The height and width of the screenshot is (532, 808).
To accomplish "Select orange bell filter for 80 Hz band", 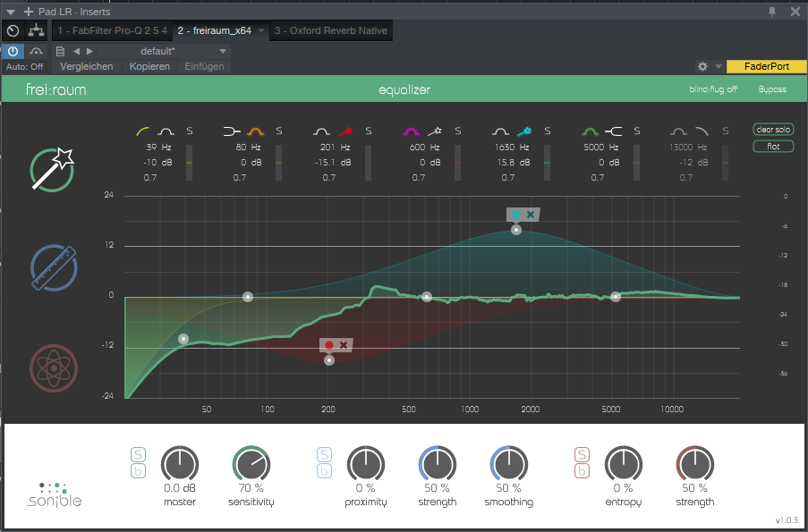I will 255,131.
